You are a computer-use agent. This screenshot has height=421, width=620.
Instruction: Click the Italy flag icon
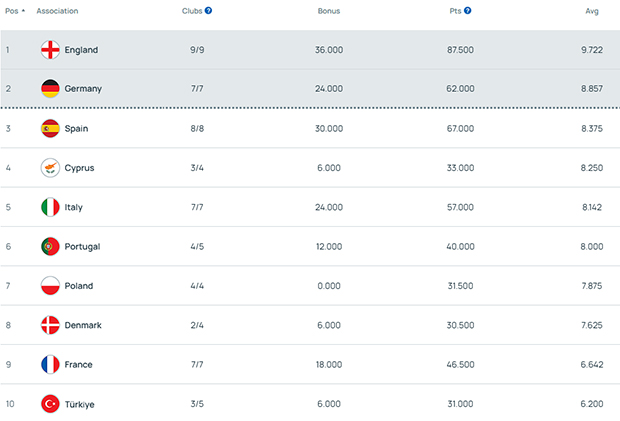[x=50, y=207]
